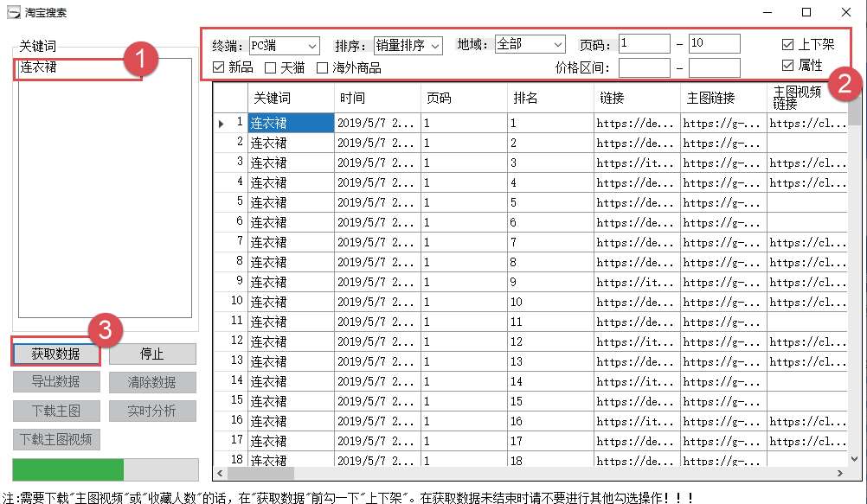Viewport: 867px width, 504px height.
Task: Uncheck the 属性 checkbox
Action: coord(788,65)
